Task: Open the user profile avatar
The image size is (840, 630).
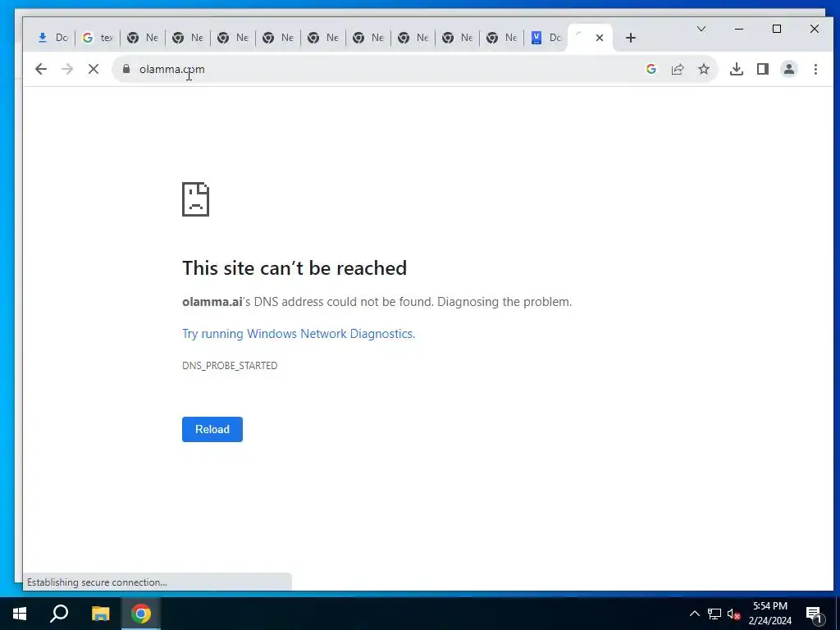Action: pos(789,69)
